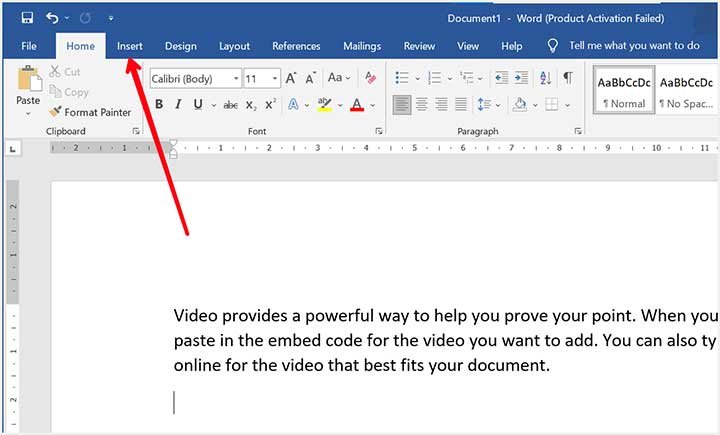Open Customize Quick Access Toolbar dropdown
This screenshot has width=720, height=435.
click(x=111, y=18)
